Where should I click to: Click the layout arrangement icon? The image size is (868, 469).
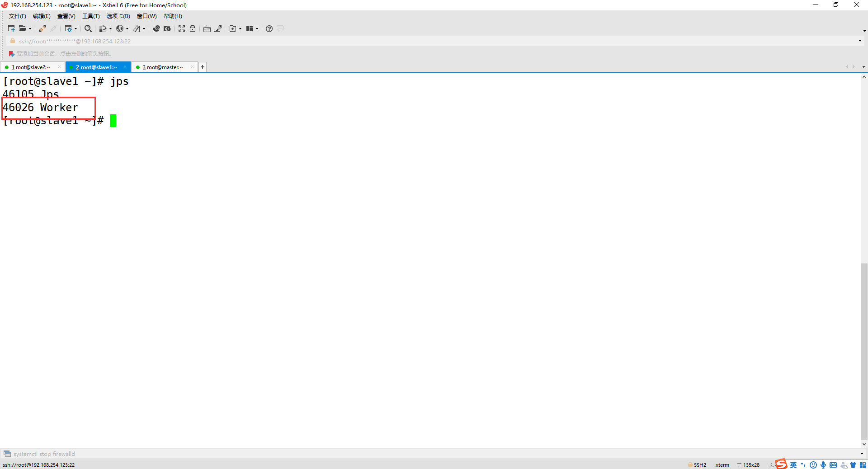coord(250,28)
